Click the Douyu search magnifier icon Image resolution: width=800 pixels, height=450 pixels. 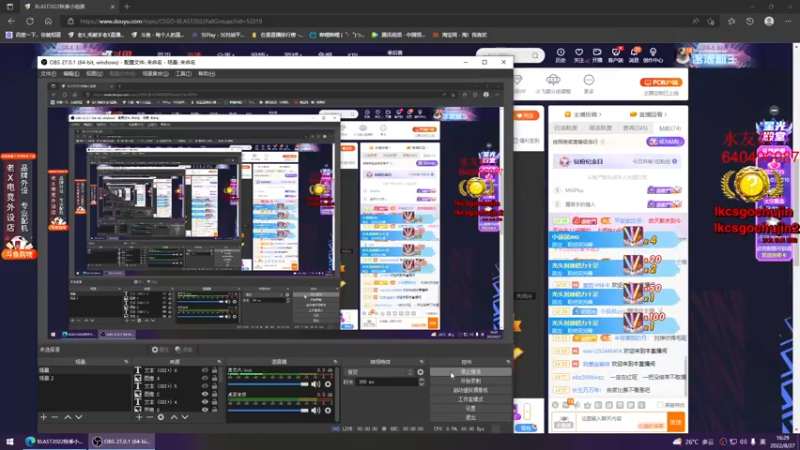click(535, 55)
